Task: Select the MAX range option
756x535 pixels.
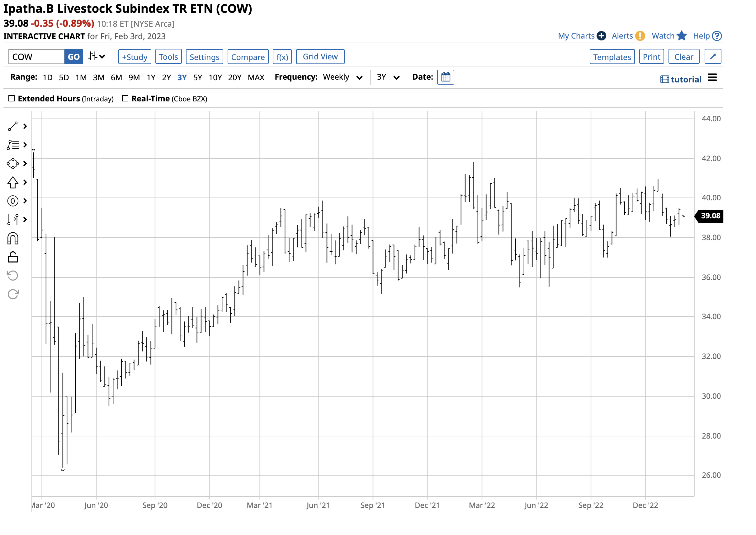Action: 256,77
